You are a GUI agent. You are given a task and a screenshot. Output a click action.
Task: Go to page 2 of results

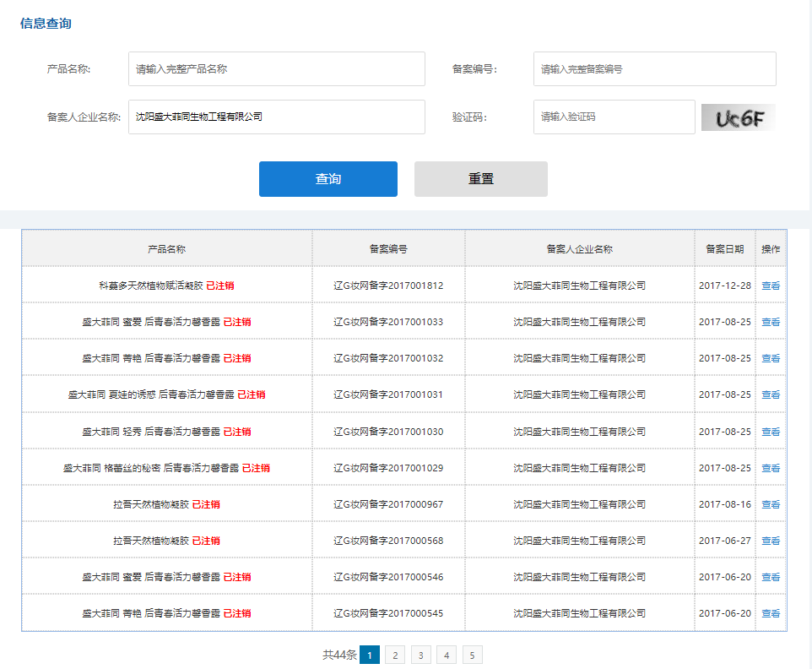(394, 655)
